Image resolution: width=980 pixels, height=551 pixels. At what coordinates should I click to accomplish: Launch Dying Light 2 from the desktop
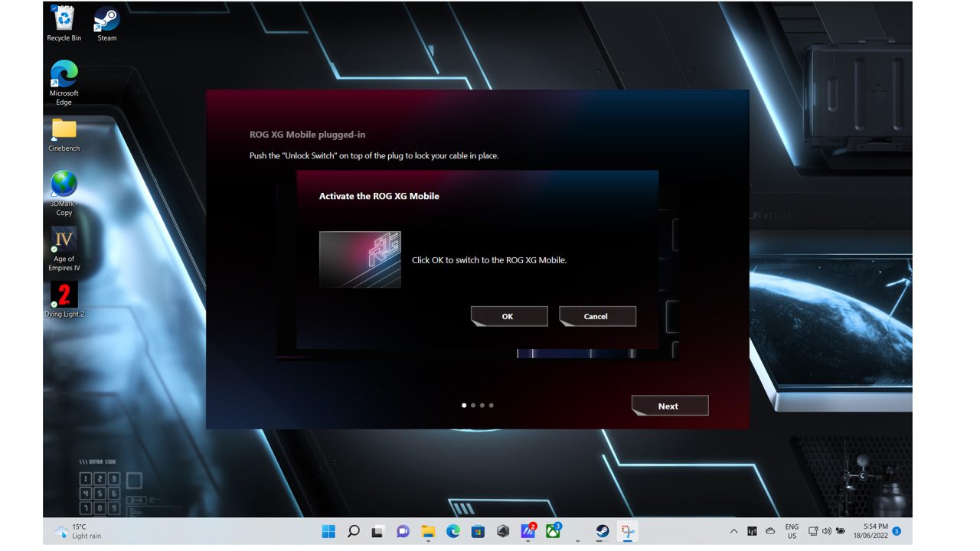64,300
